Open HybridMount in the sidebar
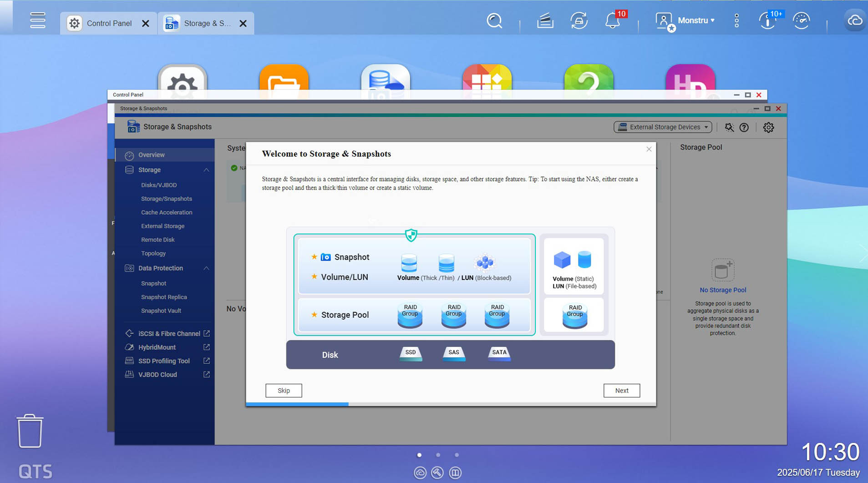 (x=157, y=347)
